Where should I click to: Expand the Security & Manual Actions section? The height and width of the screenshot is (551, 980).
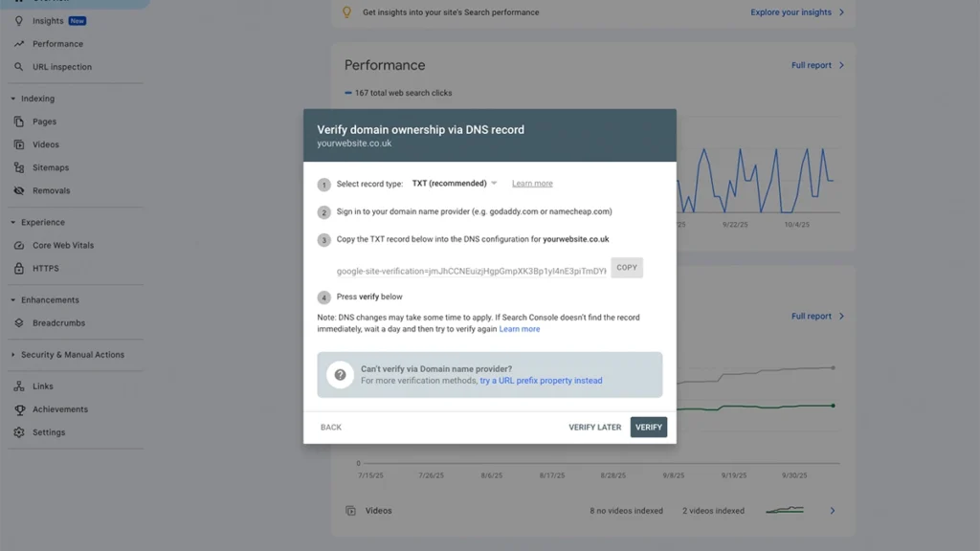point(13,355)
